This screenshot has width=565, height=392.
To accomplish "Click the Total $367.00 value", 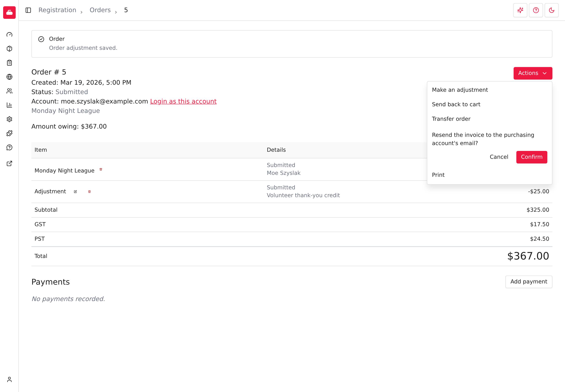I will click(528, 256).
